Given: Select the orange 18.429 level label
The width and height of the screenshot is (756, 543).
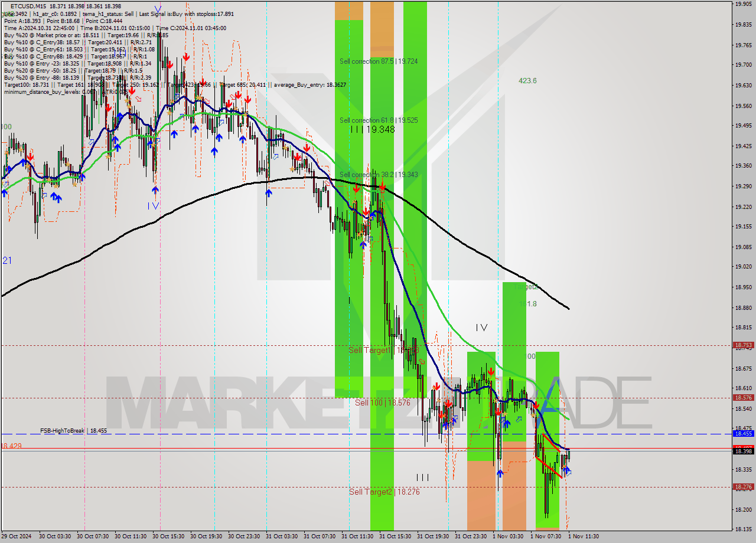Looking at the screenshot, I should (x=11, y=446).
